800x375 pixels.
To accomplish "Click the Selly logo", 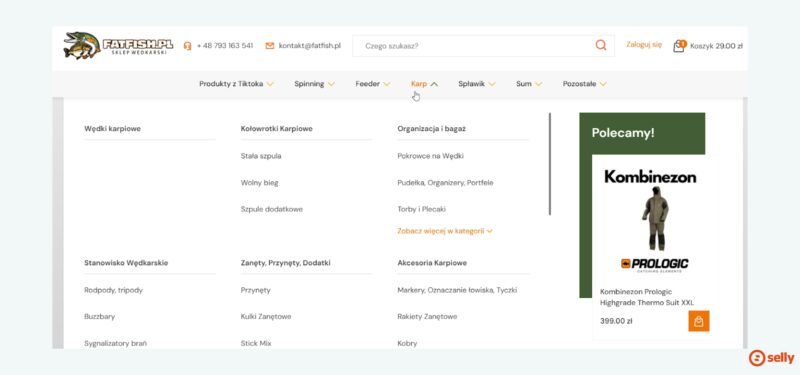I will pyautogui.click(x=771, y=358).
